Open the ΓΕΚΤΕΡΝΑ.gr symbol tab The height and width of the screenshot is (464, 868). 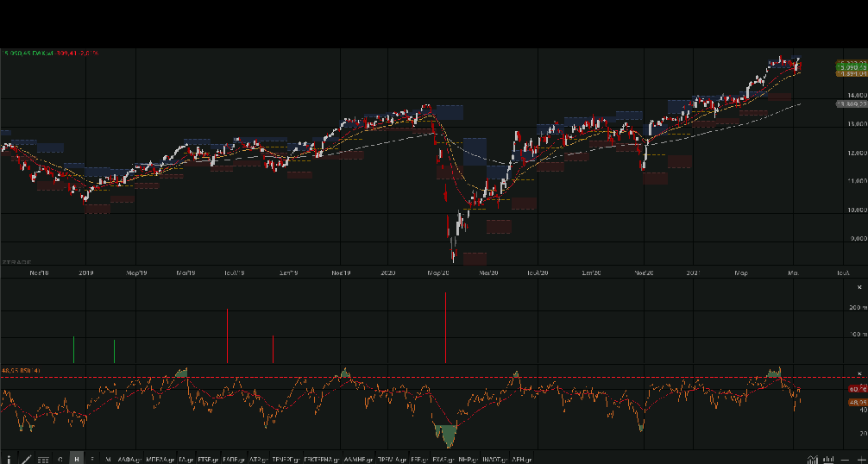pos(322,460)
